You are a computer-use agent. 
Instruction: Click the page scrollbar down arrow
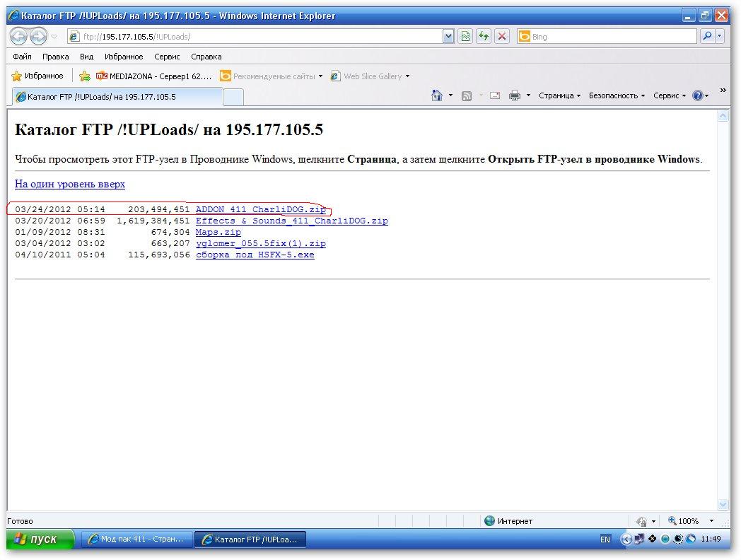[723, 504]
